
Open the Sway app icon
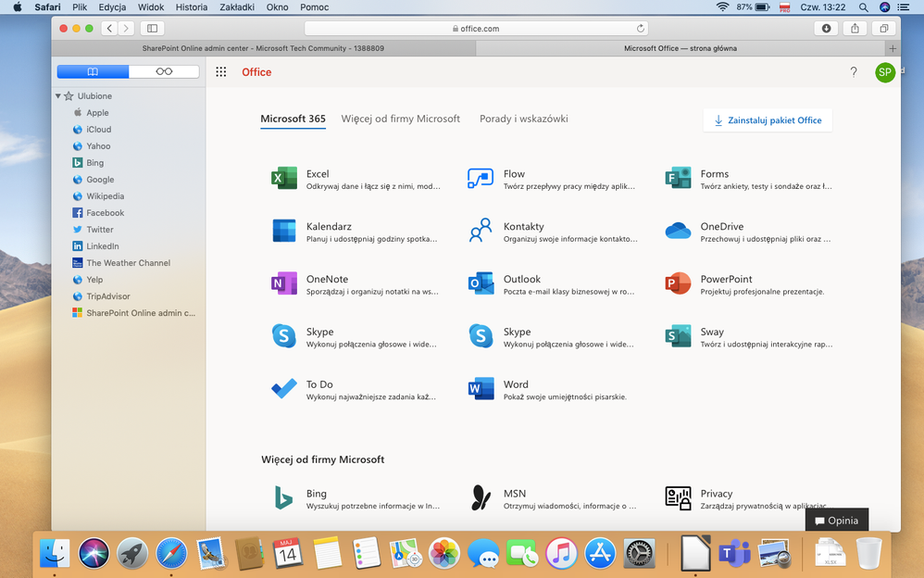pos(678,336)
